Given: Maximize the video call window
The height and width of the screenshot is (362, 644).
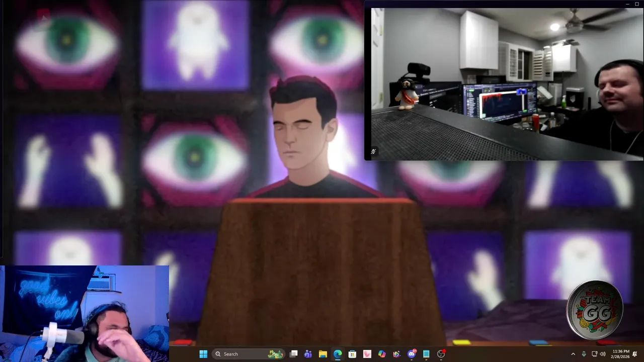Looking at the screenshot, I should click(637, 4).
